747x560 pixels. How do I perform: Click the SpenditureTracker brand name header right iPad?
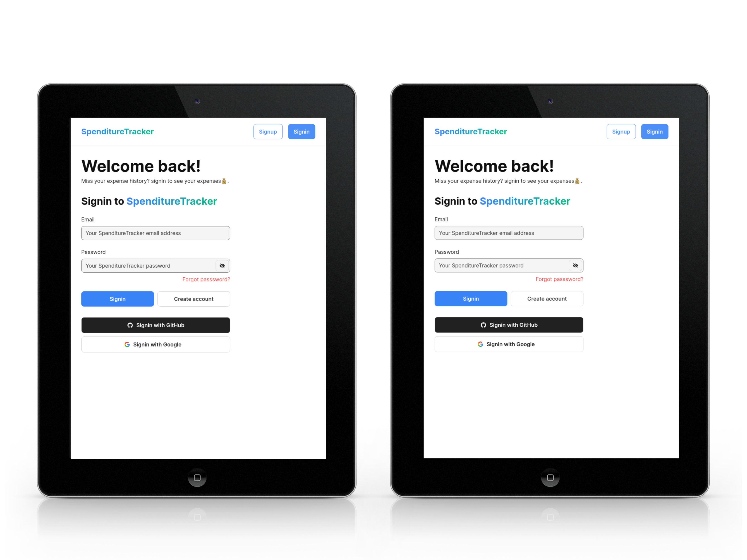point(471,132)
